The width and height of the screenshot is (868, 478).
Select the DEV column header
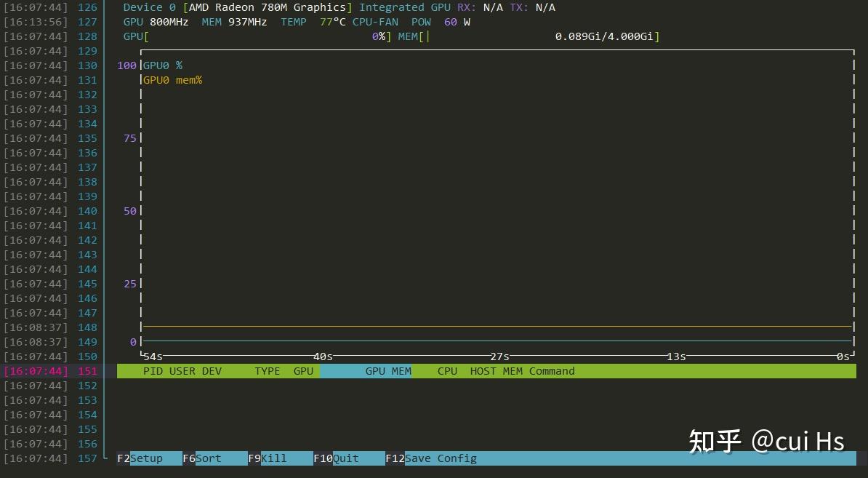[212, 371]
